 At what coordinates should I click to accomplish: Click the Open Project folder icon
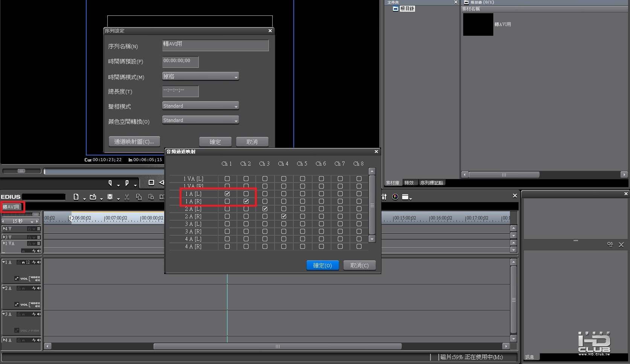(x=93, y=197)
